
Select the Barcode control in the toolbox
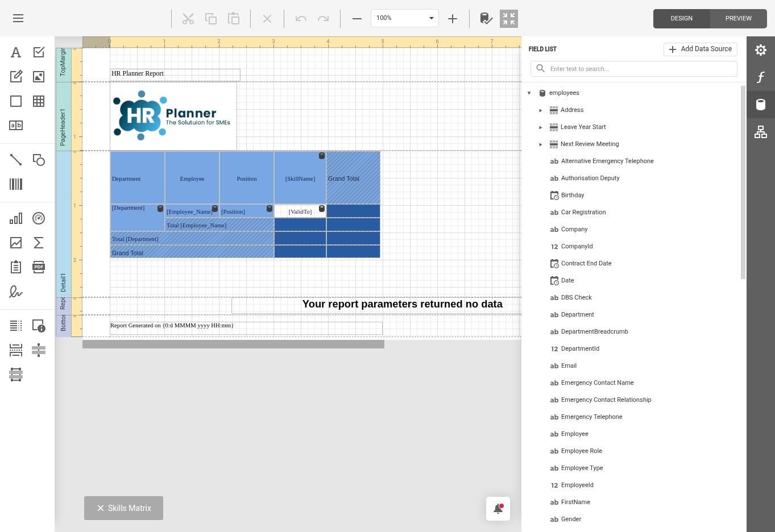click(16, 184)
